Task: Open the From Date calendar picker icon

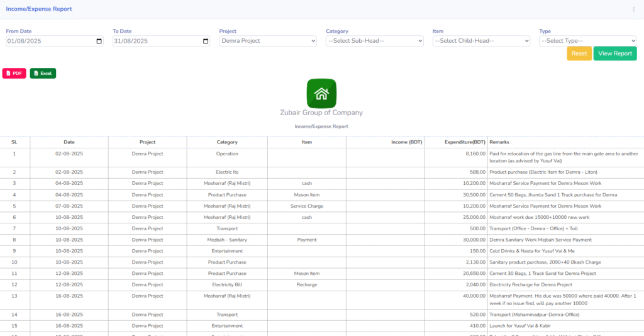Action: 99,41
